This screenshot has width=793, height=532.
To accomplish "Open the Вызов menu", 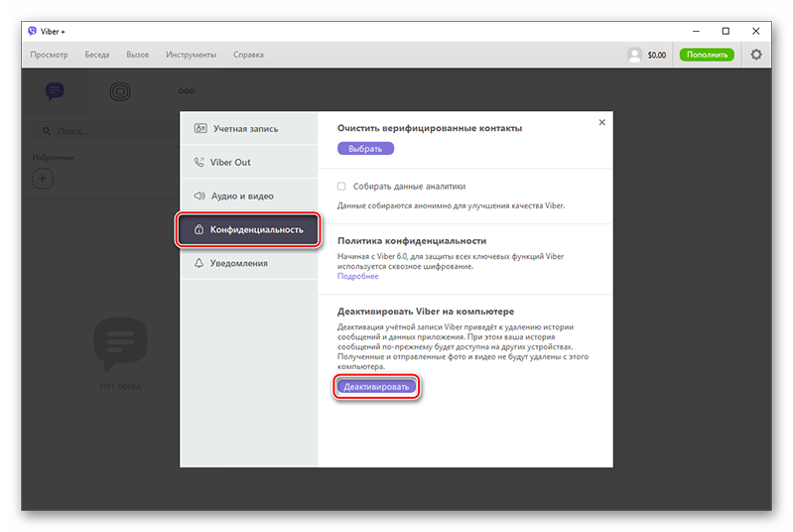I will (x=138, y=55).
